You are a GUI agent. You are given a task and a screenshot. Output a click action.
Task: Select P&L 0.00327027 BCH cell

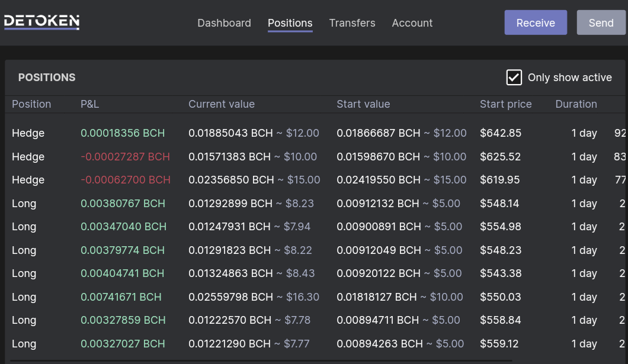[x=123, y=344]
